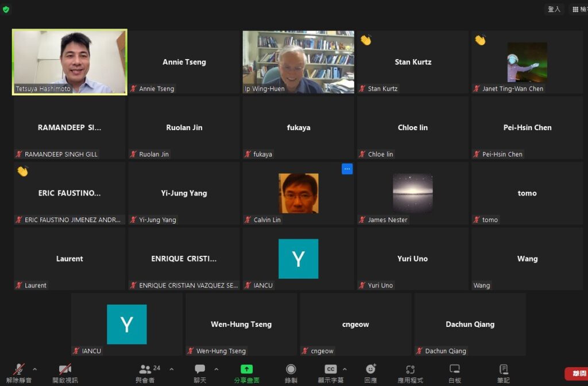Click the Chloe lin tile title

tap(412, 128)
